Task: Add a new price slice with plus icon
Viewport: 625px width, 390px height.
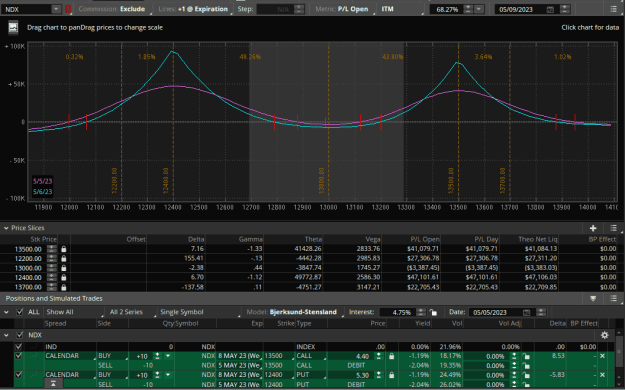Action: pyautogui.click(x=593, y=228)
